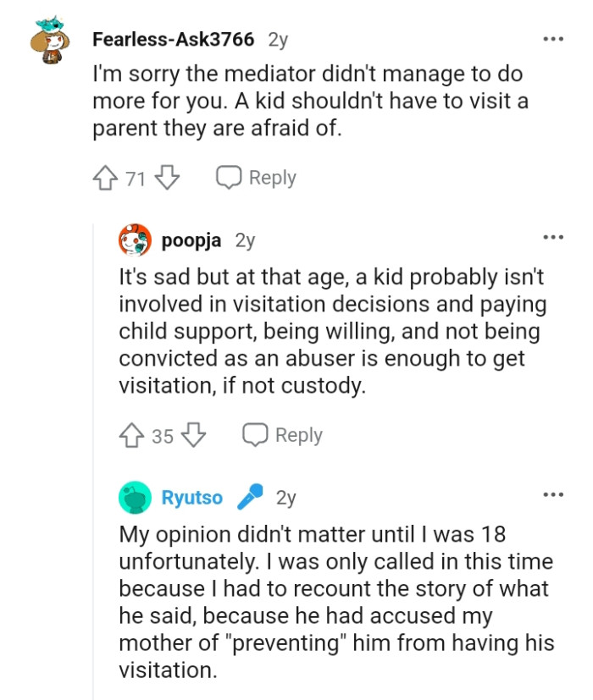Click poopja's avatar image

(132, 240)
